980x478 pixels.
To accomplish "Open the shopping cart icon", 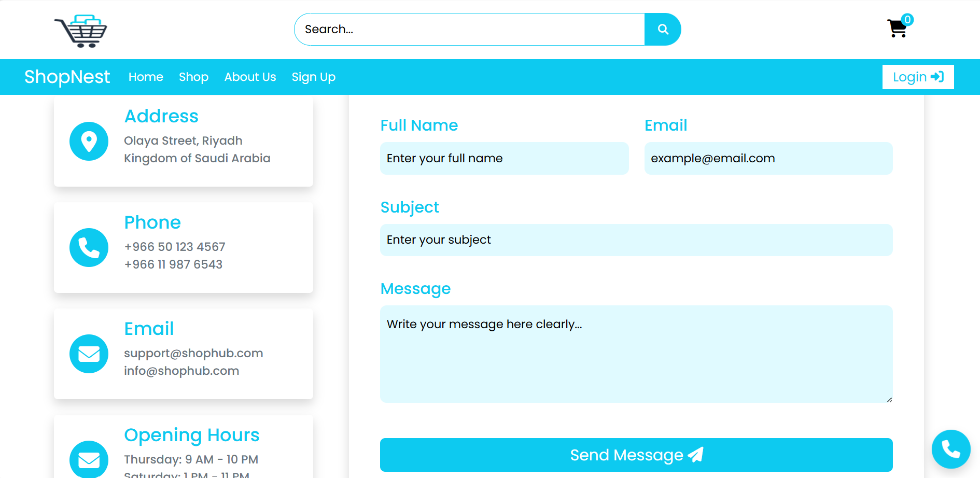I will coord(897,29).
